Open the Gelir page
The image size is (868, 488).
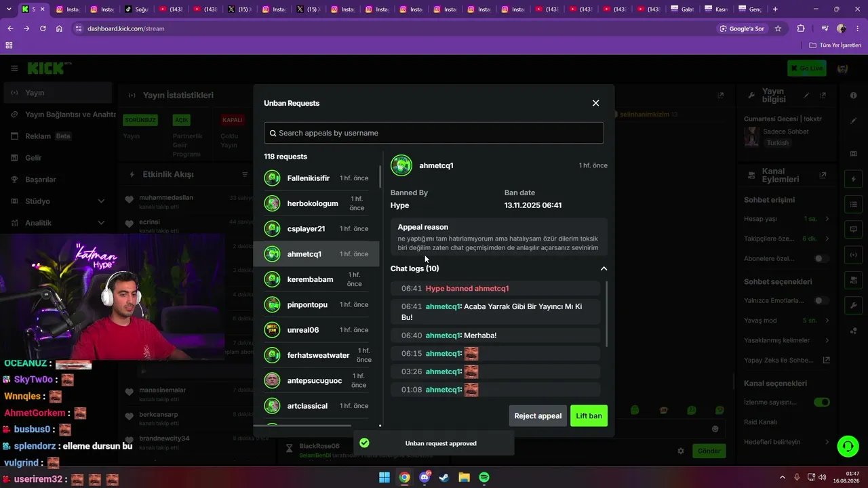(x=57, y=158)
